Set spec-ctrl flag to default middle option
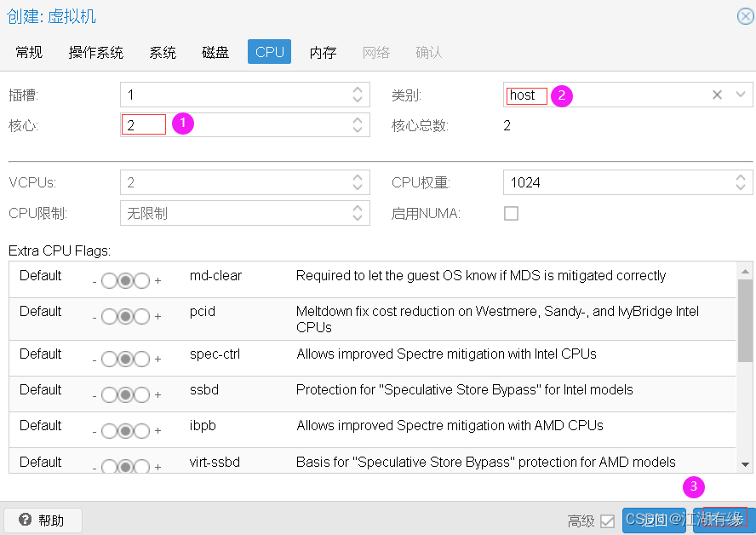Image resolution: width=756 pixels, height=535 pixels. (125, 359)
